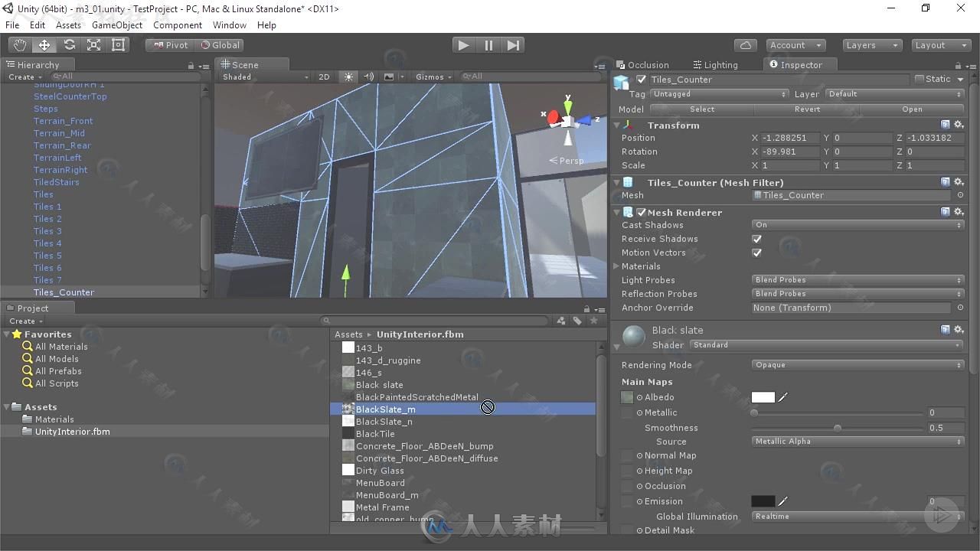Click the Pause button
Viewport: 980px width, 551px height.
[488, 45]
